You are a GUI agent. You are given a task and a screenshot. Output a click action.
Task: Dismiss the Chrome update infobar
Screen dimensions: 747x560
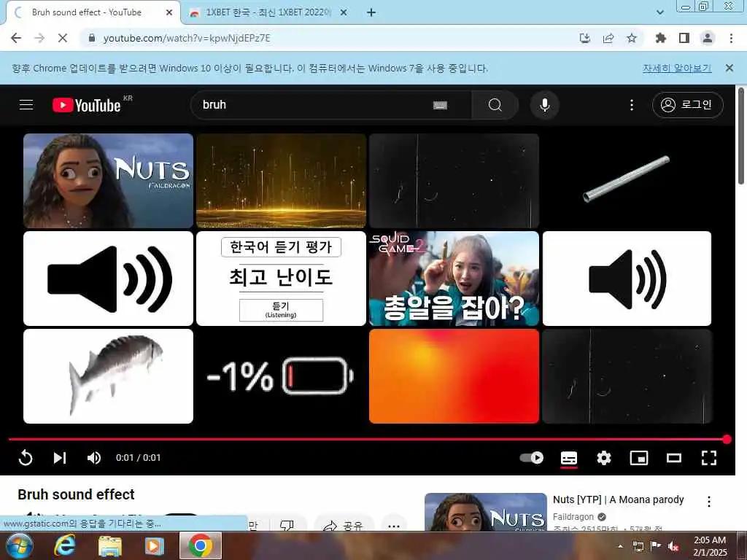(x=729, y=68)
